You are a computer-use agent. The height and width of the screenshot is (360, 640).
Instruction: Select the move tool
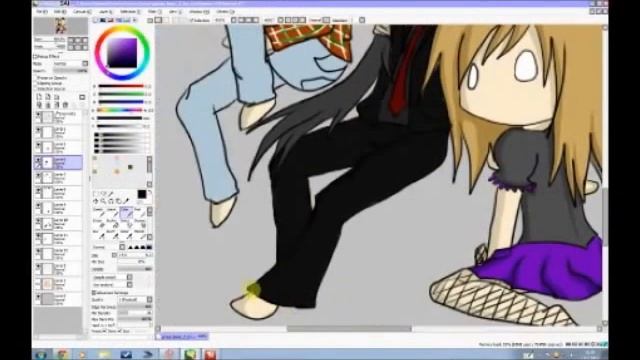click(x=96, y=201)
